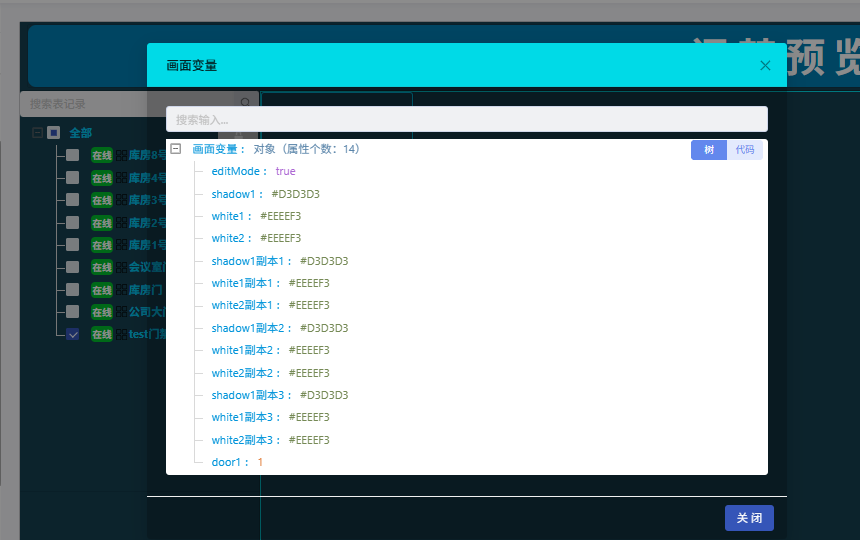Select the white1副本1 row
Image resolution: width=860 pixels, height=540 pixels.
click(270, 283)
